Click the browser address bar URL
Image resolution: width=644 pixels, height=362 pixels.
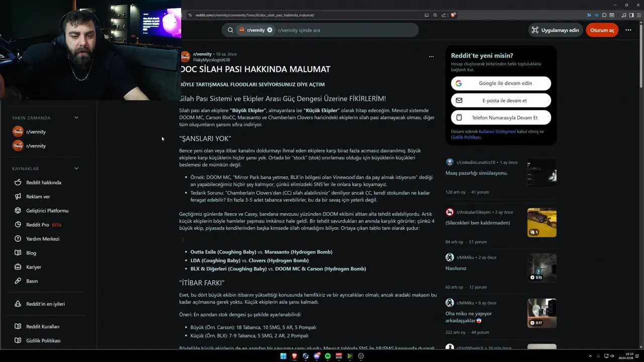tap(255, 15)
